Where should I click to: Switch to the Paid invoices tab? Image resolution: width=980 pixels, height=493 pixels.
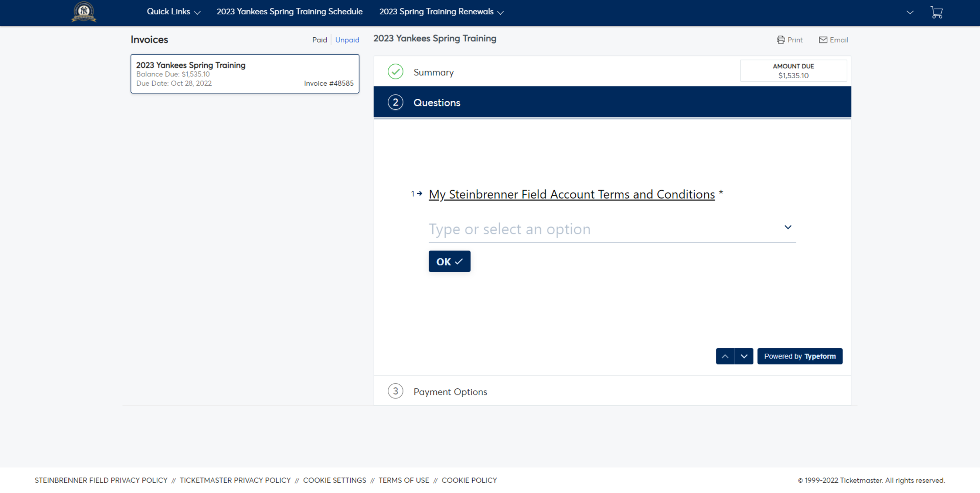pyautogui.click(x=319, y=40)
